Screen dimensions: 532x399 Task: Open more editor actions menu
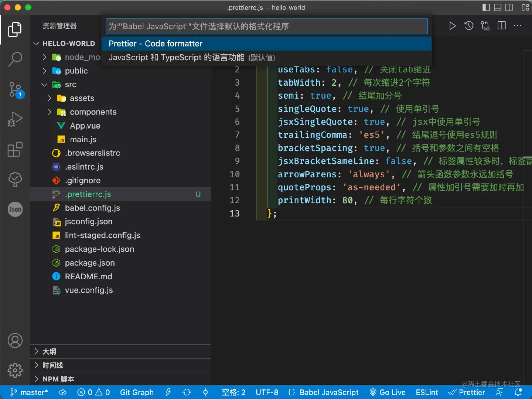[x=518, y=26]
